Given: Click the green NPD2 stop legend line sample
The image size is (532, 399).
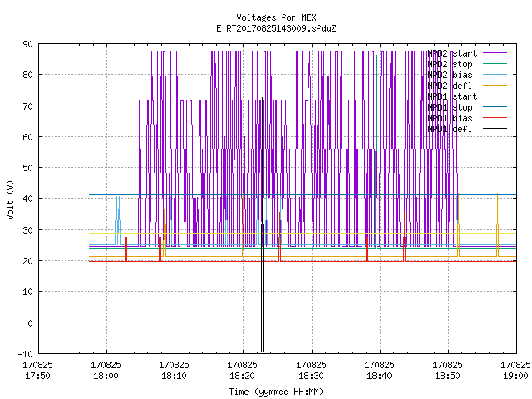Looking at the screenshot, I should (495, 64).
